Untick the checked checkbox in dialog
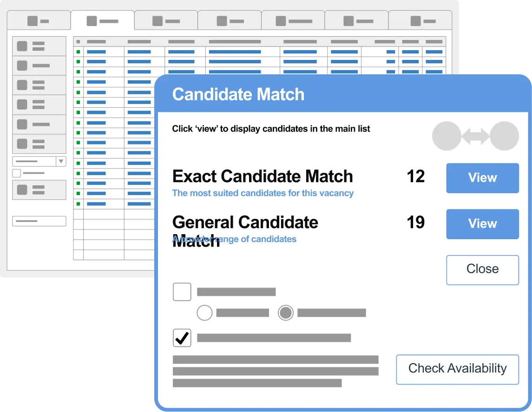The image size is (532, 412). pos(182,338)
